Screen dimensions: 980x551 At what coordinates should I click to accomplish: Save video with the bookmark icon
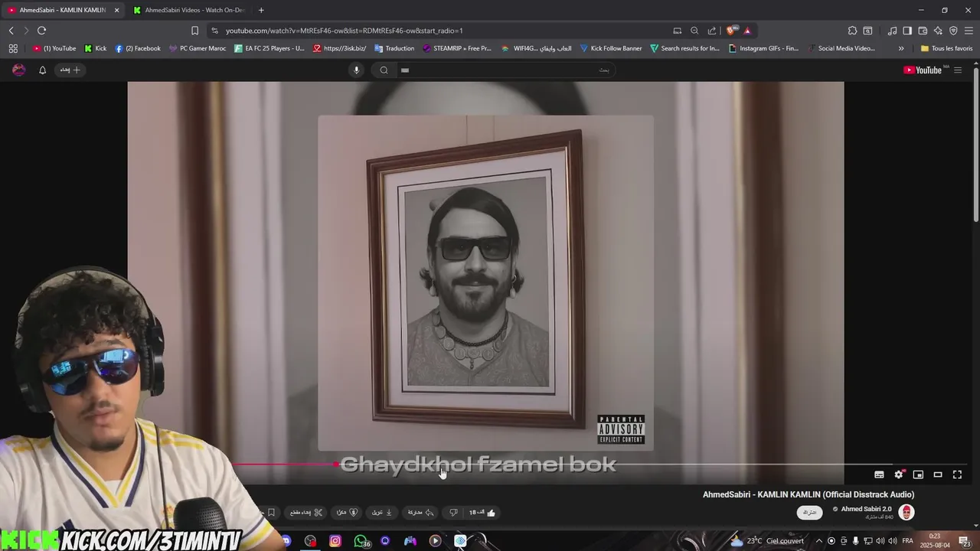point(271,512)
